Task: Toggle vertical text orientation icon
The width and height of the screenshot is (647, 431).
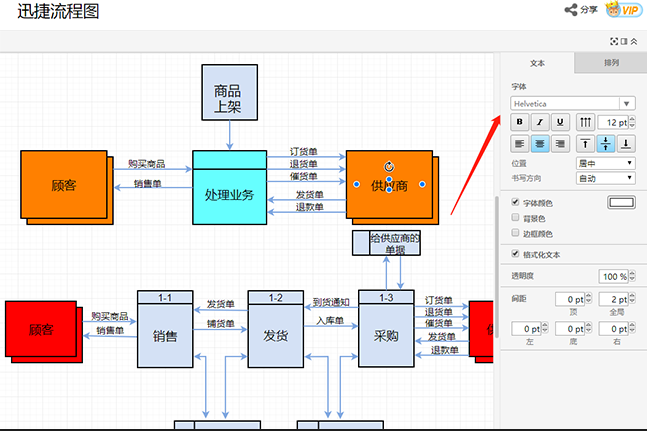Action: (585, 122)
